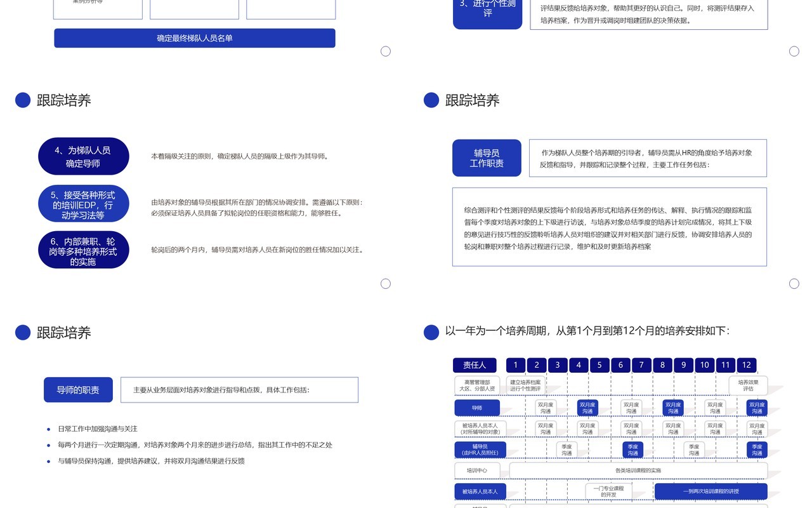Select the circle on the 确定最终梯队人员名单 slide

386,51
